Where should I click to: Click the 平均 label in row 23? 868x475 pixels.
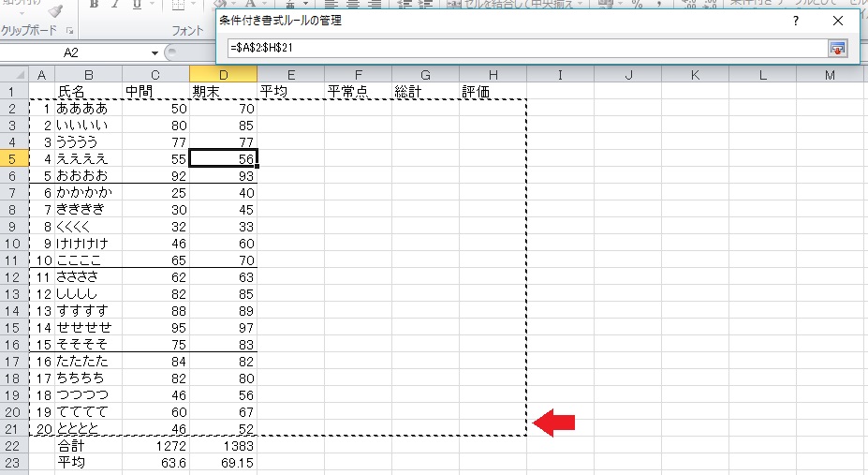click(89, 463)
